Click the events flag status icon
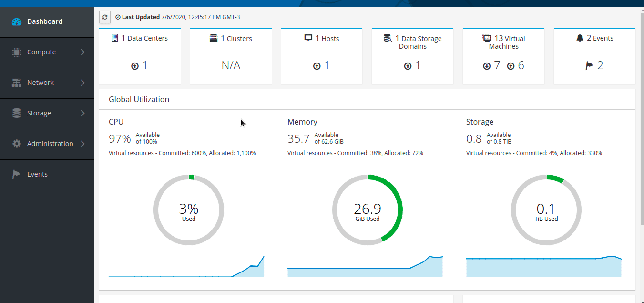 [x=589, y=66]
